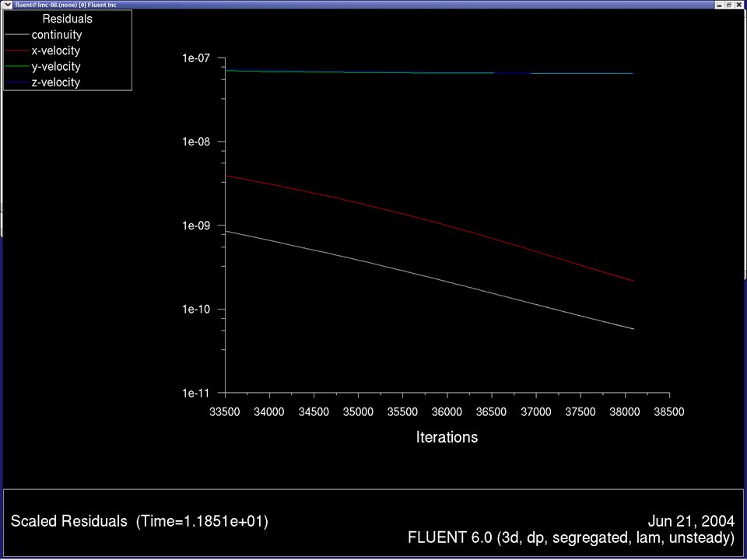Viewport: 747px width, 560px height.
Task: Click the "Iterations" axis title
Action: tap(447, 437)
